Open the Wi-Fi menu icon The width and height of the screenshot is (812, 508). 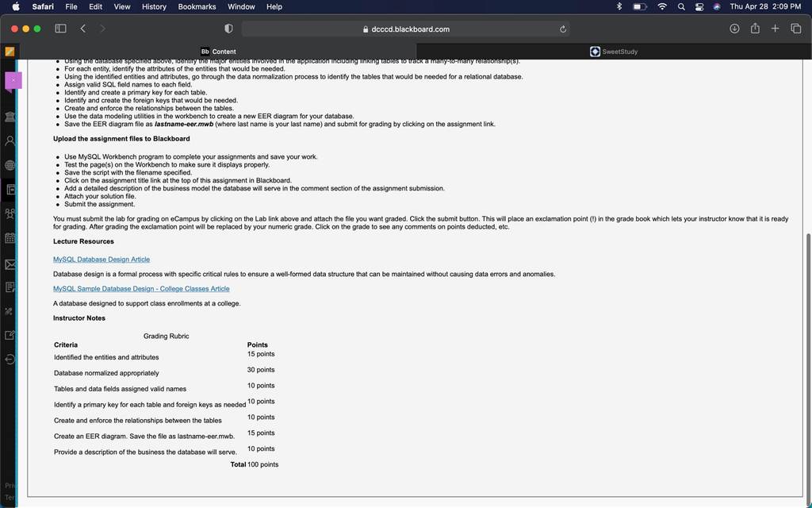click(x=662, y=6)
